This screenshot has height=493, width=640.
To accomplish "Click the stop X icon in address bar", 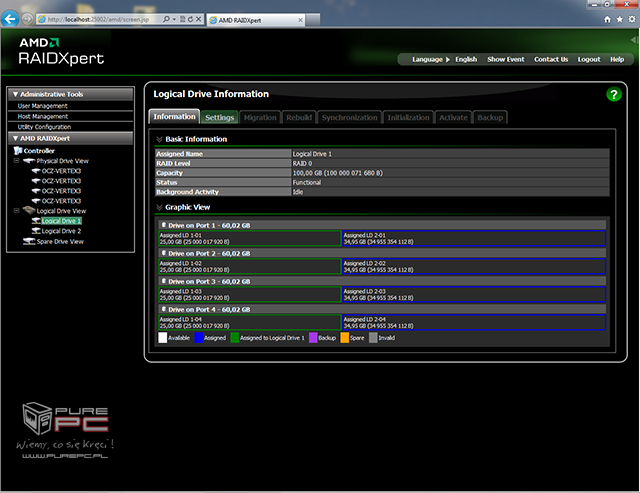I will point(198,19).
